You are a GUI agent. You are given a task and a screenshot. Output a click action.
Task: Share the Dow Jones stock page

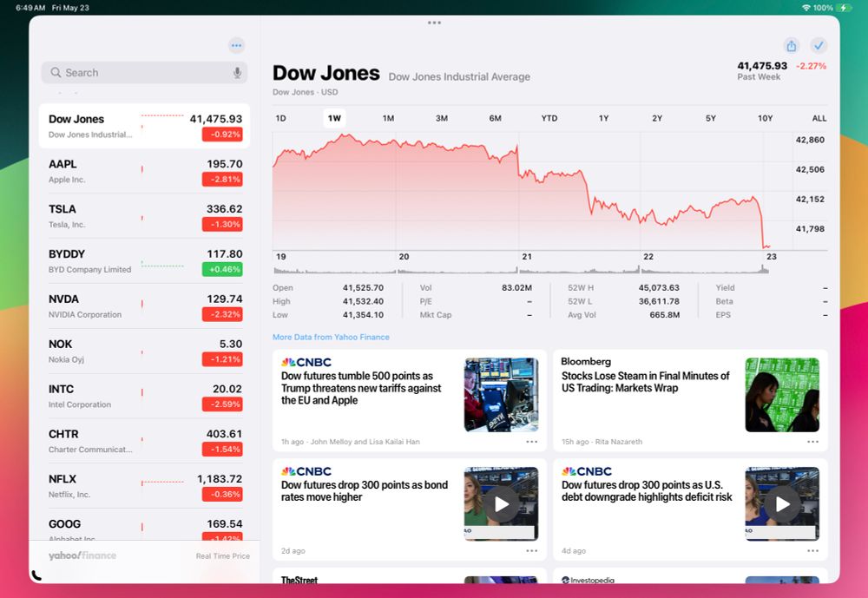point(792,45)
